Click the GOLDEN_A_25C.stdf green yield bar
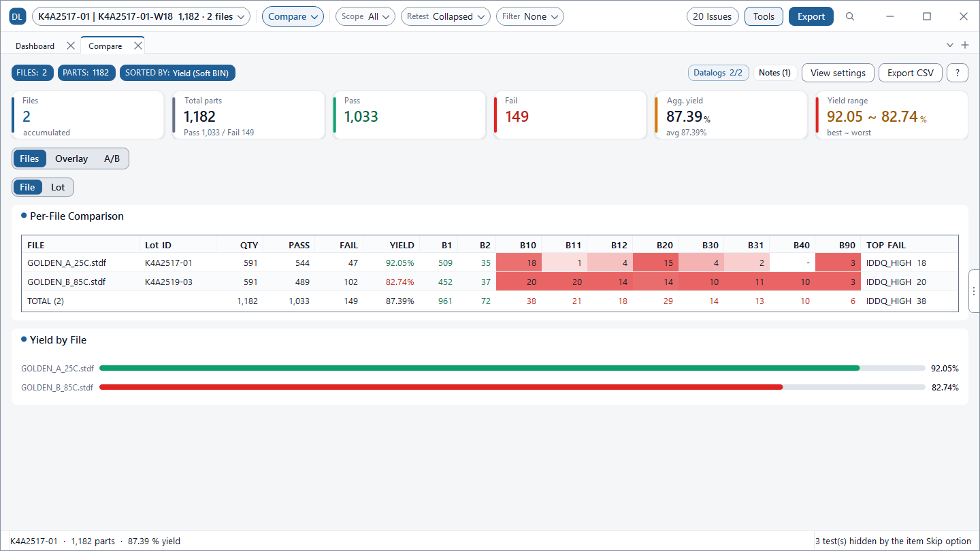 (479, 368)
